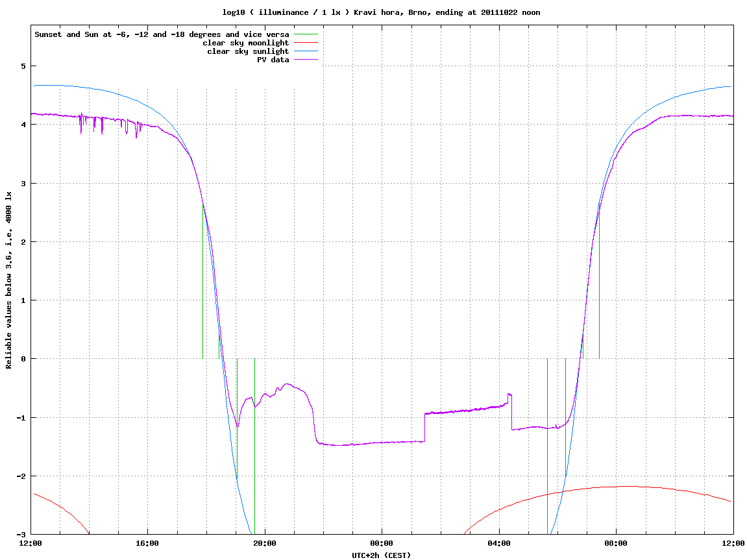Click the last green vertical sunrise line before 08:00
This screenshot has width=747, height=560.
pyautogui.click(x=599, y=281)
